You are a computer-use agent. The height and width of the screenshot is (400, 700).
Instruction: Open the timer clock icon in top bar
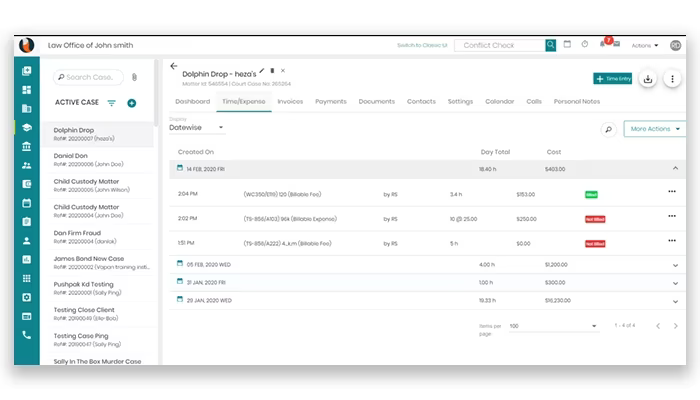[x=585, y=44]
